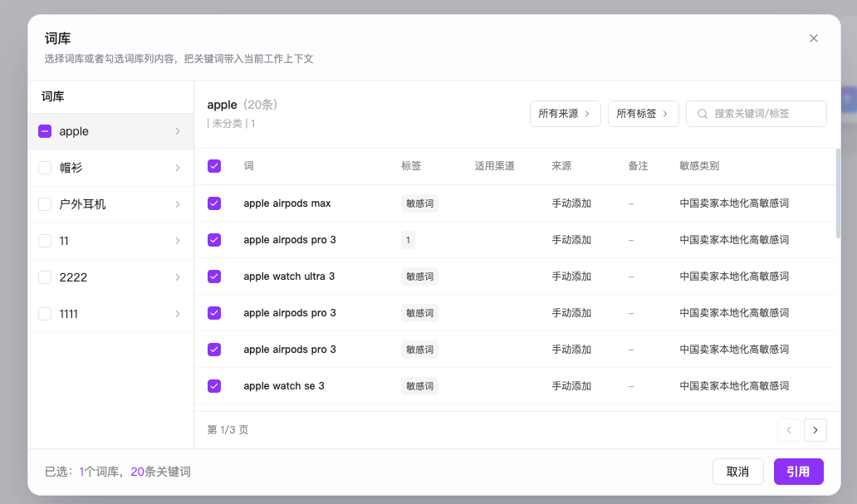Expand the 2222 library chevron
The height and width of the screenshot is (504, 857).
tap(178, 277)
